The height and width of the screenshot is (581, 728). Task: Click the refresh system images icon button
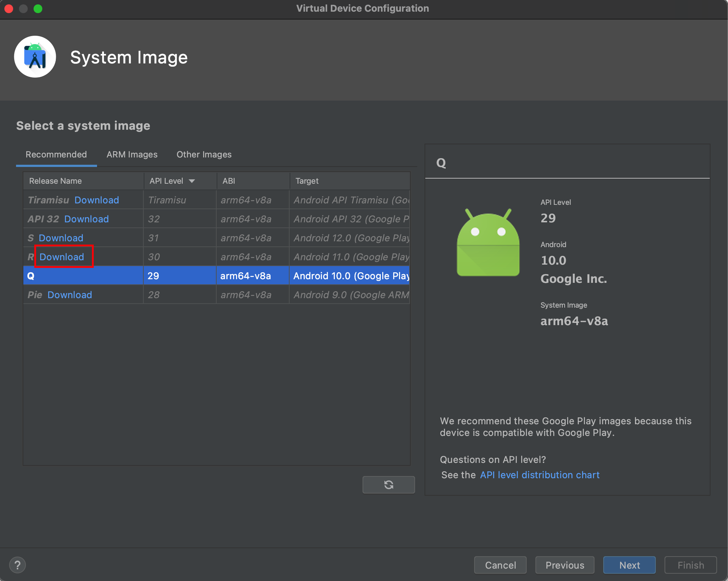tap(388, 485)
